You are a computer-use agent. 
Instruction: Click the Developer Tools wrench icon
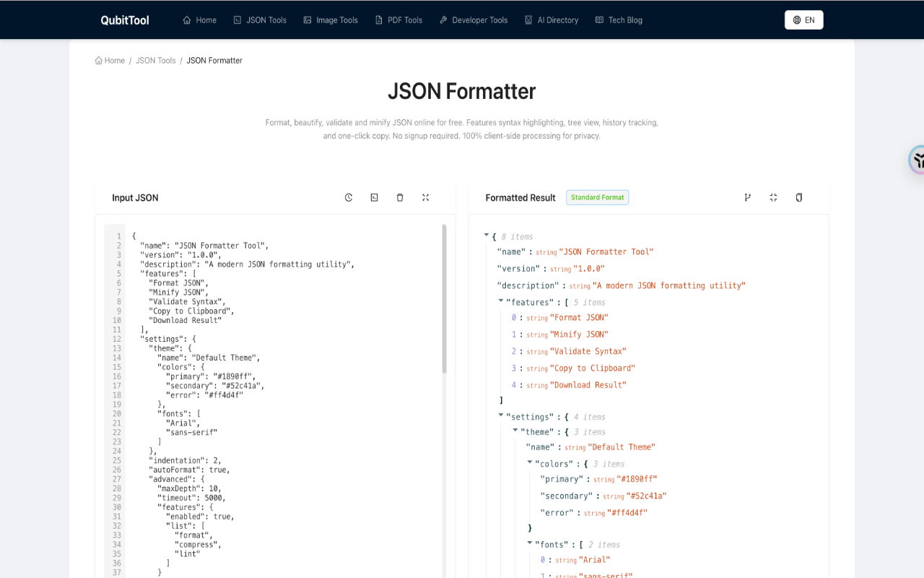click(x=443, y=20)
